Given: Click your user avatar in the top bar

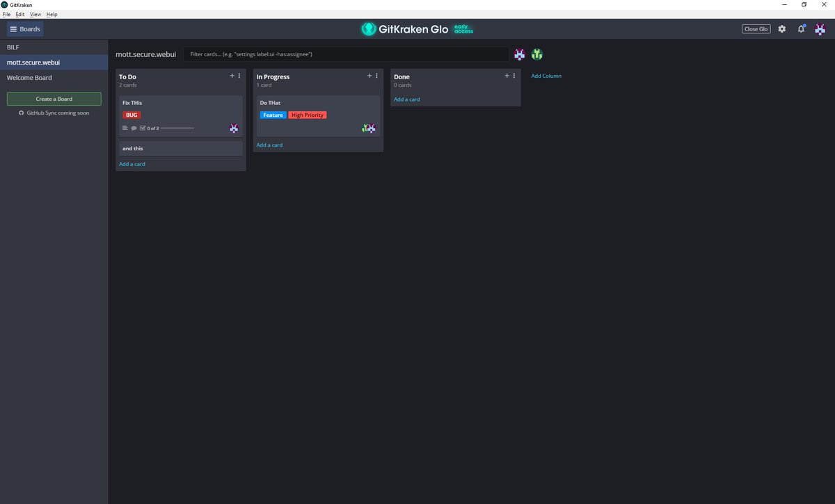Looking at the screenshot, I should pyautogui.click(x=820, y=29).
